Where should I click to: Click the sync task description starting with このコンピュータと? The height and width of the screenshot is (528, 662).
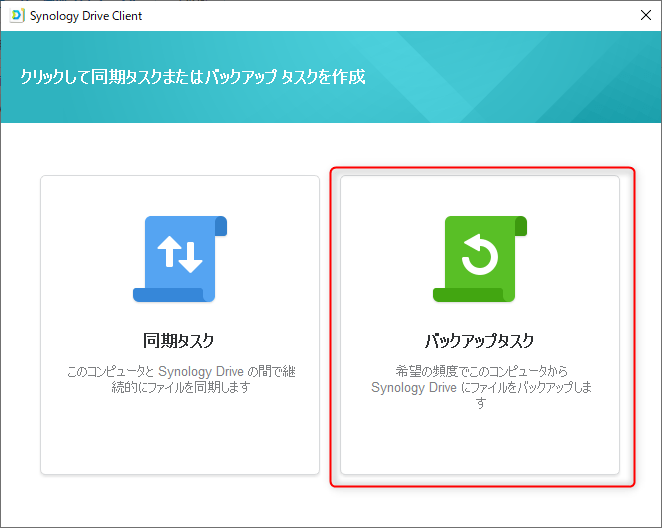coord(181,379)
